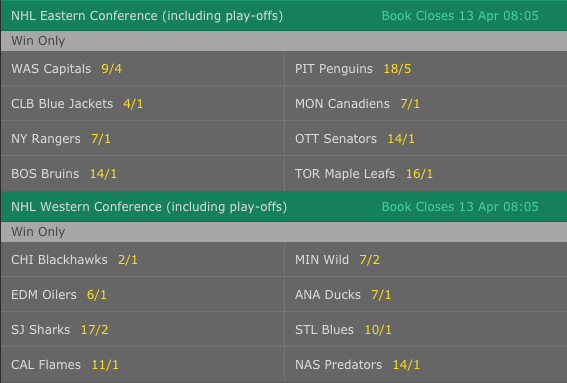Viewport: 567px width, 383px height.
Task: Collapse NHL Eastern Conference market header
Action: point(284,16)
